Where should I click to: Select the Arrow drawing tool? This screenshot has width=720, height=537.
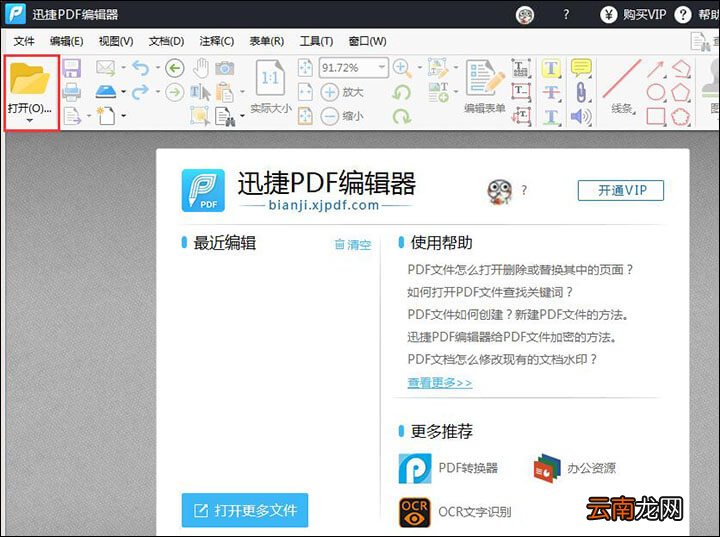point(656,69)
